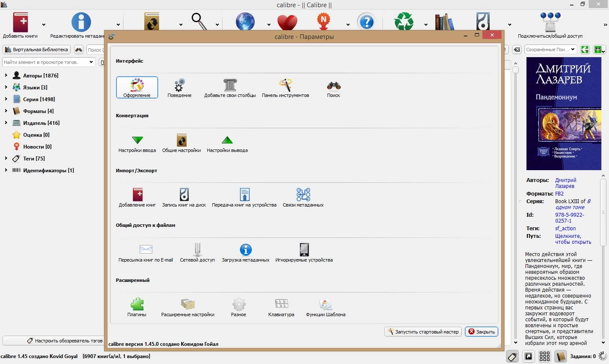
Task: Open Загрузка метаданных settings
Action: coord(245,252)
